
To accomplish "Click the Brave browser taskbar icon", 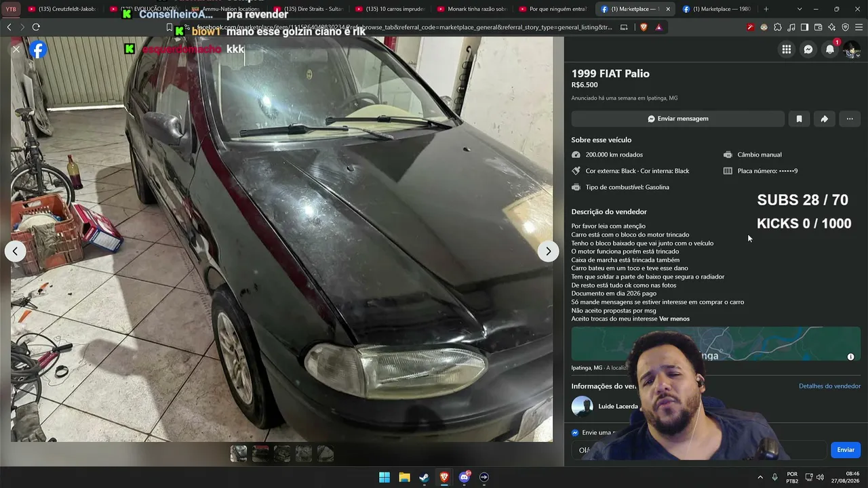I will click(444, 477).
